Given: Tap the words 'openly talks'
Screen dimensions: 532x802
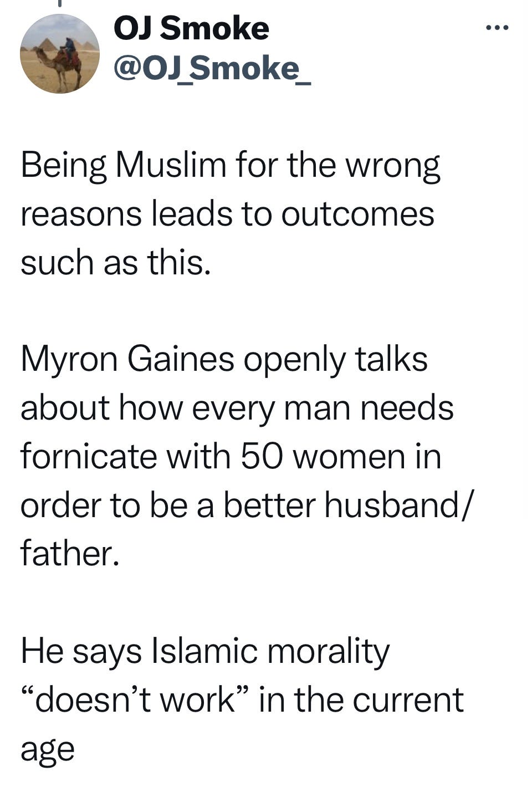Looking at the screenshot, I should coord(336,360).
